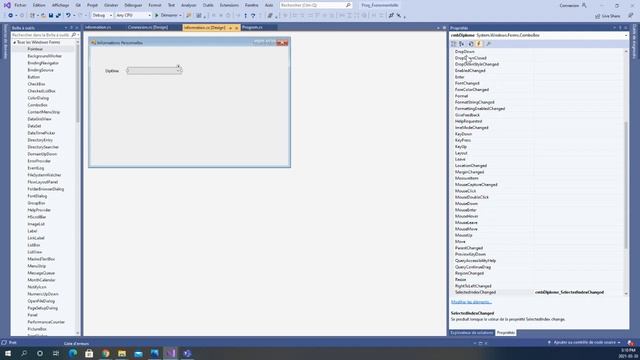
Task: Open the Windows Start menu
Action: click(8, 353)
